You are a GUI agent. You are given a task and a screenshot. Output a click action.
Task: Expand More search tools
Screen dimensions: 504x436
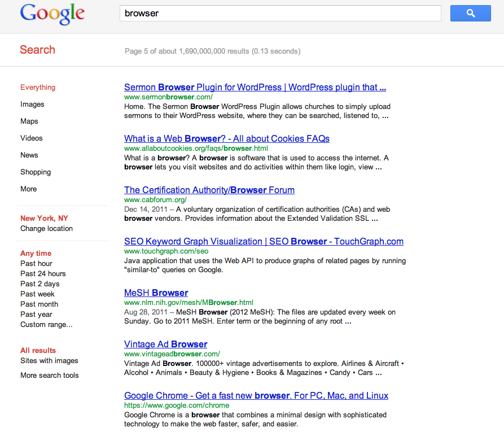coord(50,376)
